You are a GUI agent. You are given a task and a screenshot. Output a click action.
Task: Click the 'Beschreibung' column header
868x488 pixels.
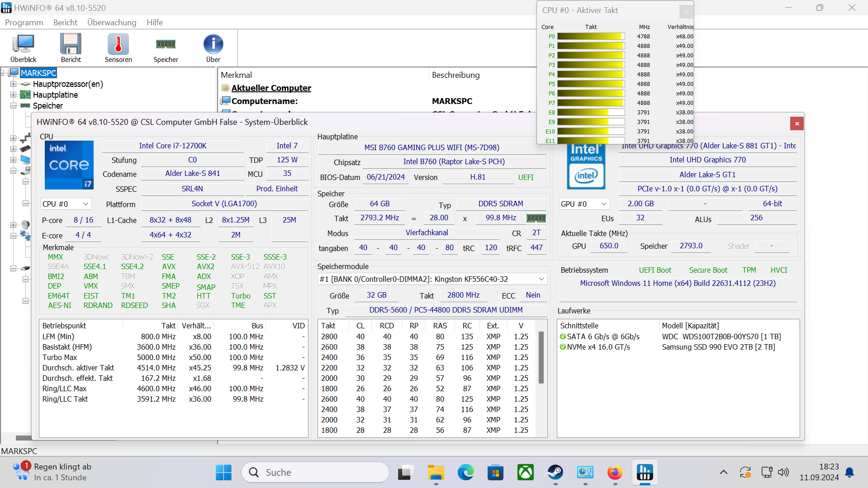[x=455, y=75]
